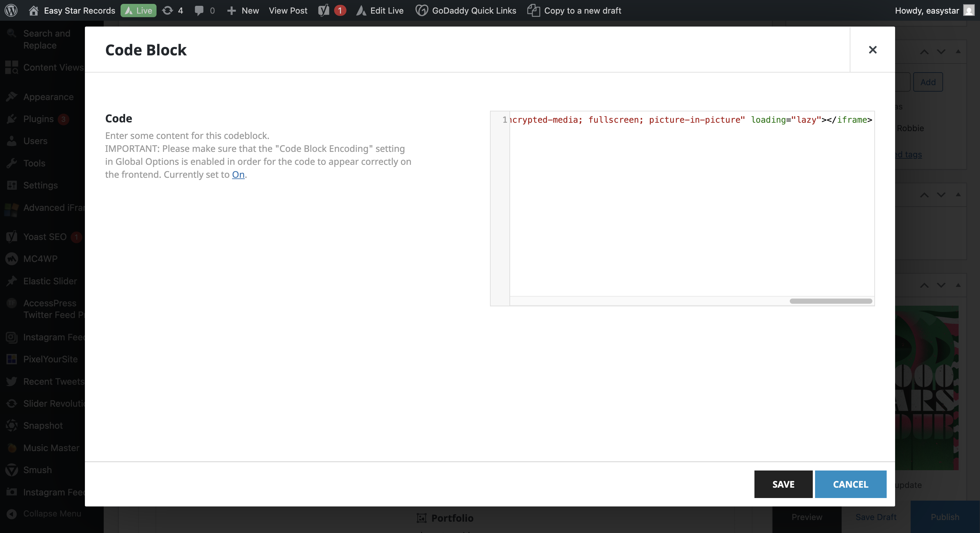Click the easystar user avatar
The width and height of the screenshot is (980, 533).
click(969, 10)
